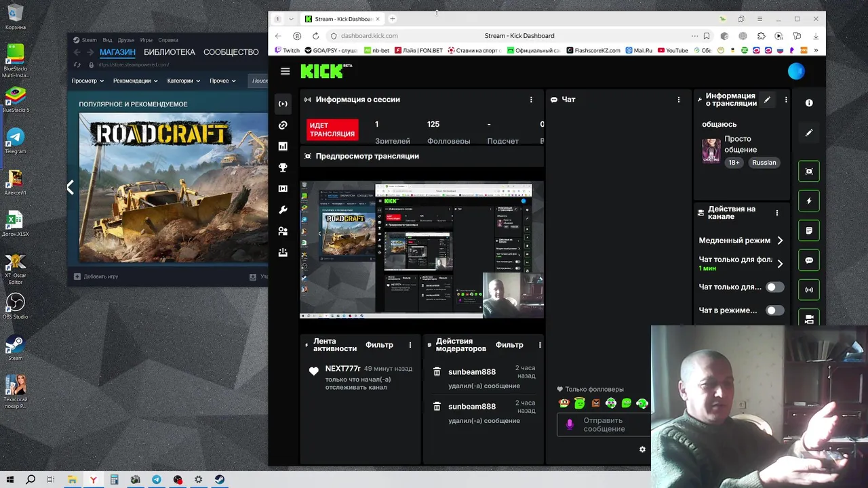Pick the green halo emote in chat
The height and width of the screenshot is (488, 868).
tap(580, 403)
